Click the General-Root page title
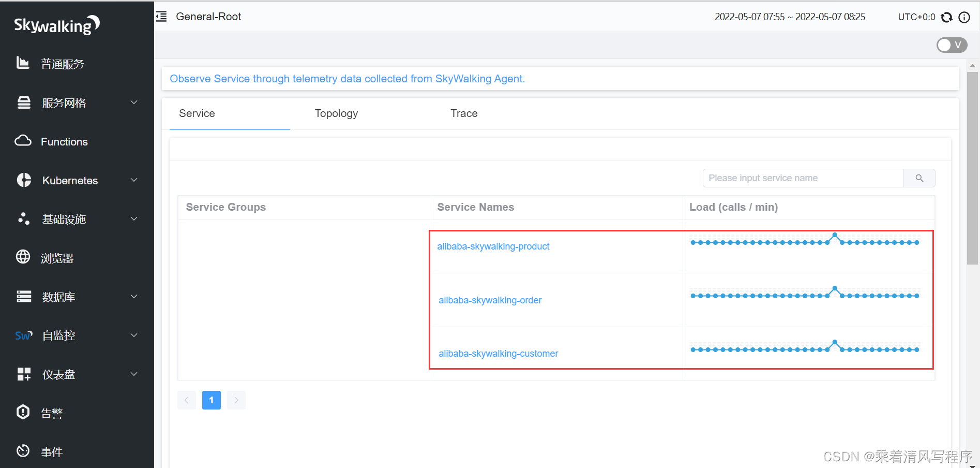This screenshot has height=468, width=980. click(208, 17)
